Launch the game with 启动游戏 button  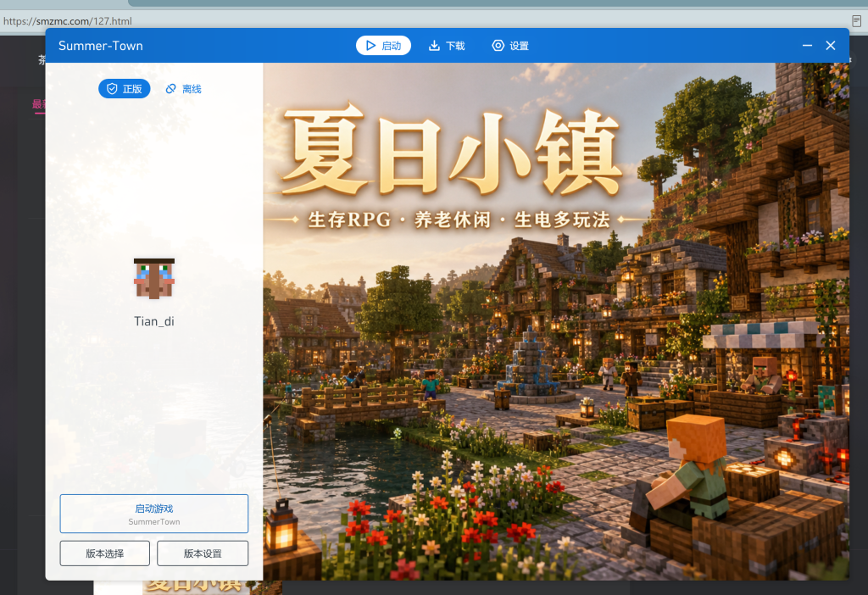point(154,514)
